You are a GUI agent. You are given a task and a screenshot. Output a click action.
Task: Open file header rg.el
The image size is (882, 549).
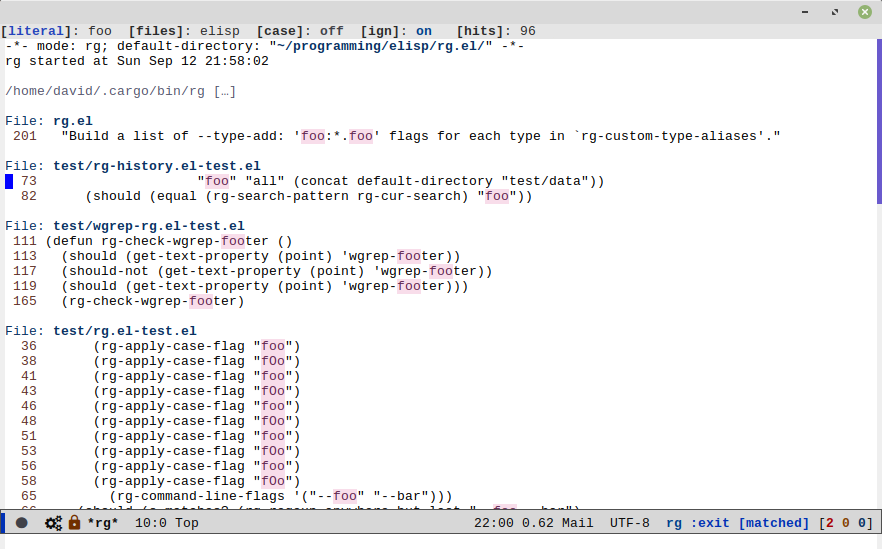73,121
